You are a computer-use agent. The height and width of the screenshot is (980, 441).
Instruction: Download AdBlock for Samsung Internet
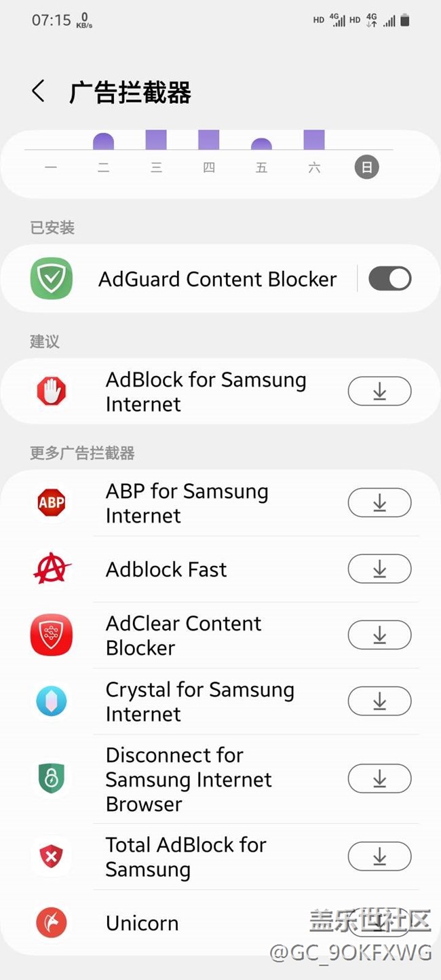pyautogui.click(x=379, y=392)
